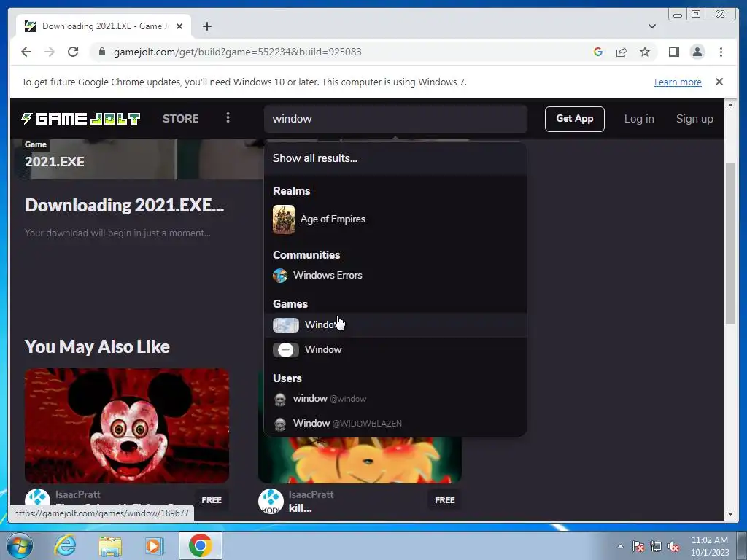Open the Age of Empires realm
747x560 pixels.
coord(395,219)
